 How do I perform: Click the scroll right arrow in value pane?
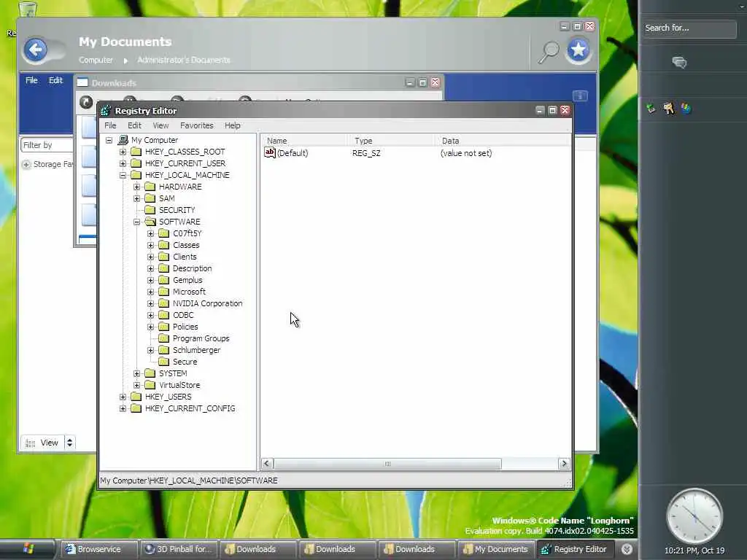click(x=564, y=463)
